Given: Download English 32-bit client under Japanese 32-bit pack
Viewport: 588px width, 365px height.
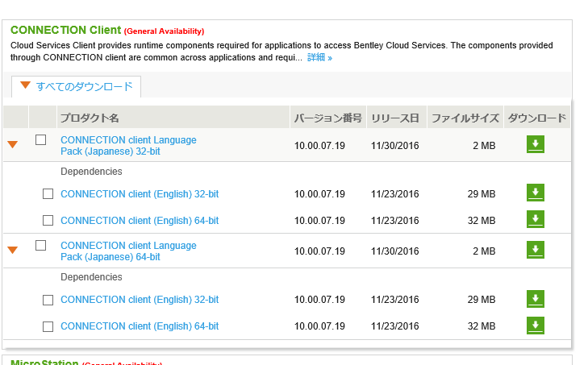Looking at the screenshot, I should click(x=536, y=193).
